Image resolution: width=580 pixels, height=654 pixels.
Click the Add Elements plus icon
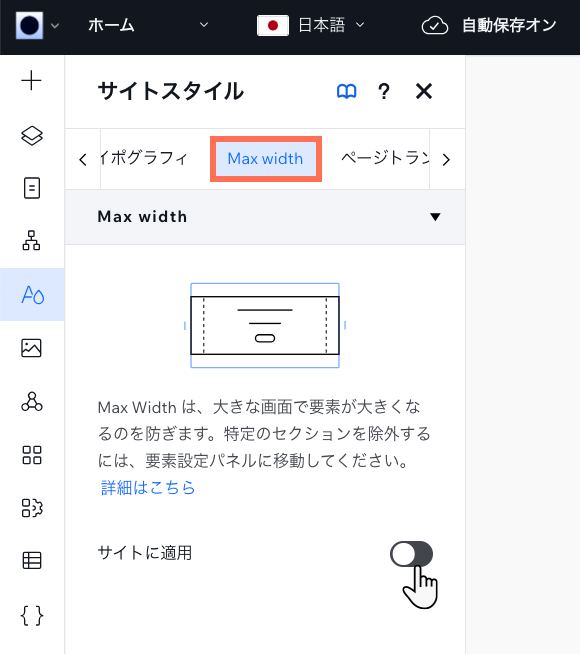pyautogui.click(x=32, y=80)
